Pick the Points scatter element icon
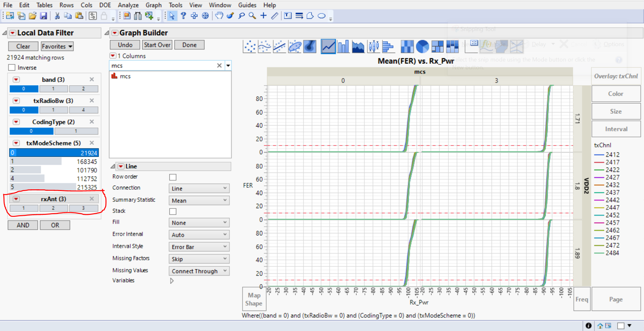Screen dimensions: 644x331 tap(249, 47)
